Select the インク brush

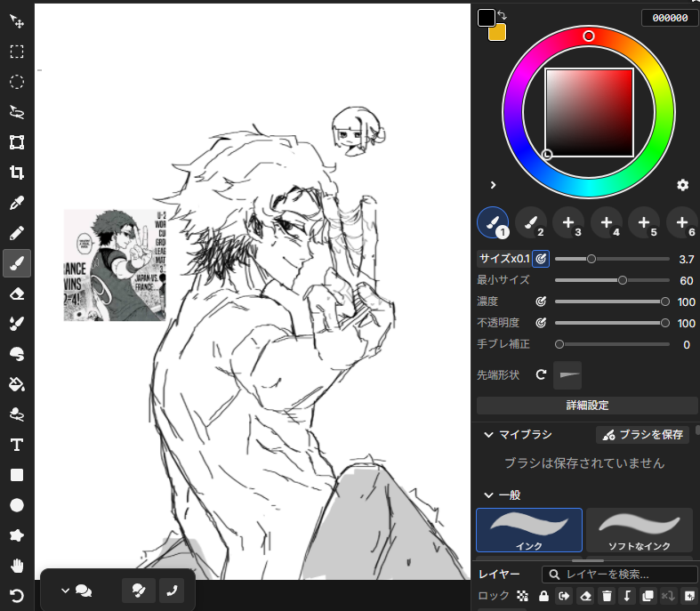tap(529, 530)
